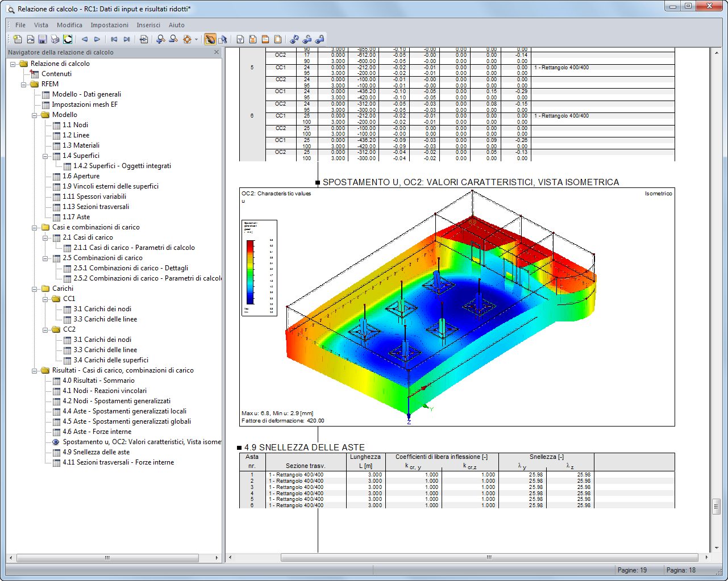Select Contenuti in the navigator tree
Image resolution: width=728 pixels, height=581 pixels.
(56, 74)
